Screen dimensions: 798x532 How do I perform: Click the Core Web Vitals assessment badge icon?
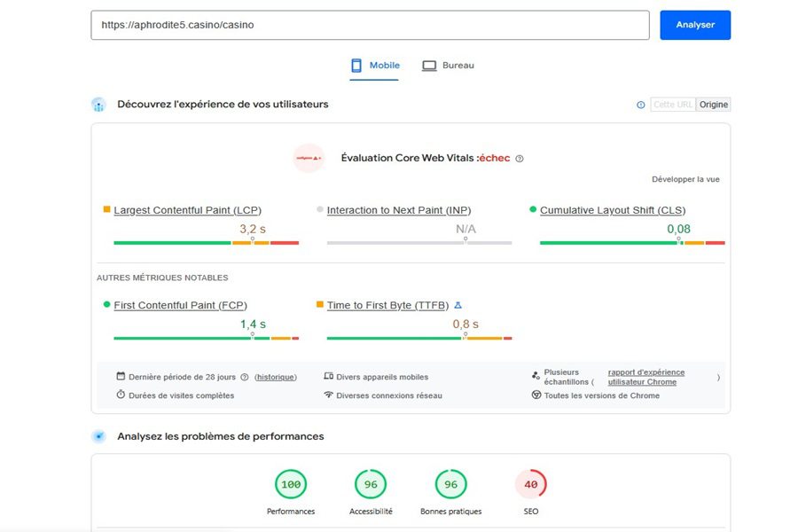[x=309, y=159]
